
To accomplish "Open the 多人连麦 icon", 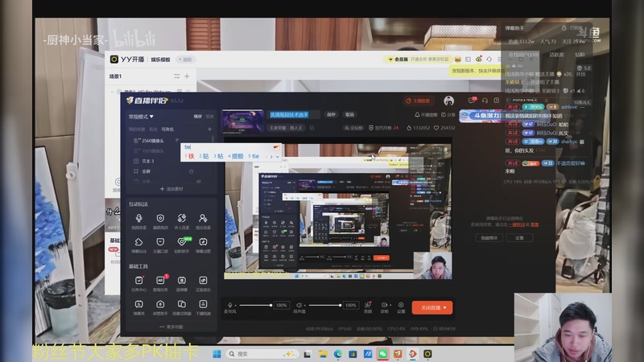I will [x=182, y=218].
